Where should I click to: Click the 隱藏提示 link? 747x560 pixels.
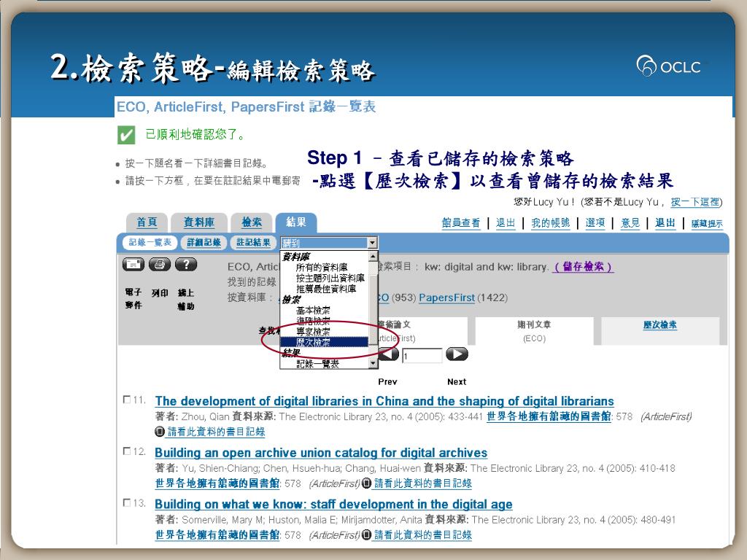click(706, 223)
